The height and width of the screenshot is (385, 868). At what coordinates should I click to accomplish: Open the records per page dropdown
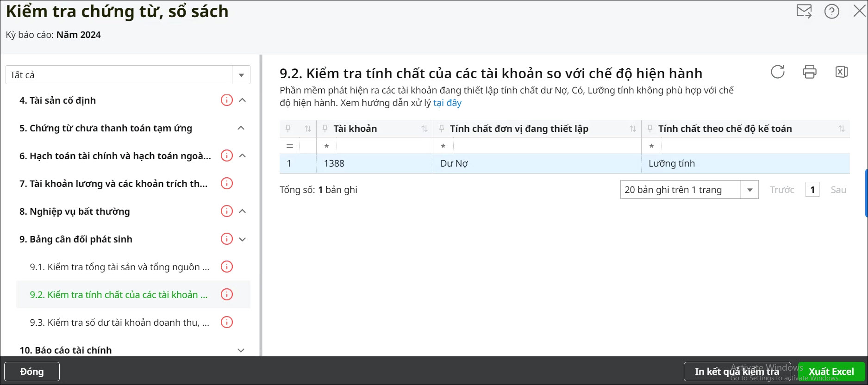pyautogui.click(x=749, y=190)
